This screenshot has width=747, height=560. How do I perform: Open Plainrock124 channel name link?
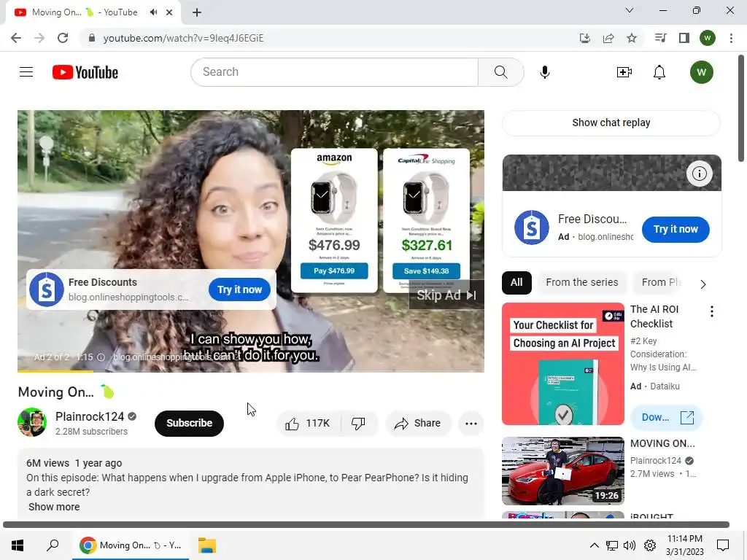click(x=90, y=416)
